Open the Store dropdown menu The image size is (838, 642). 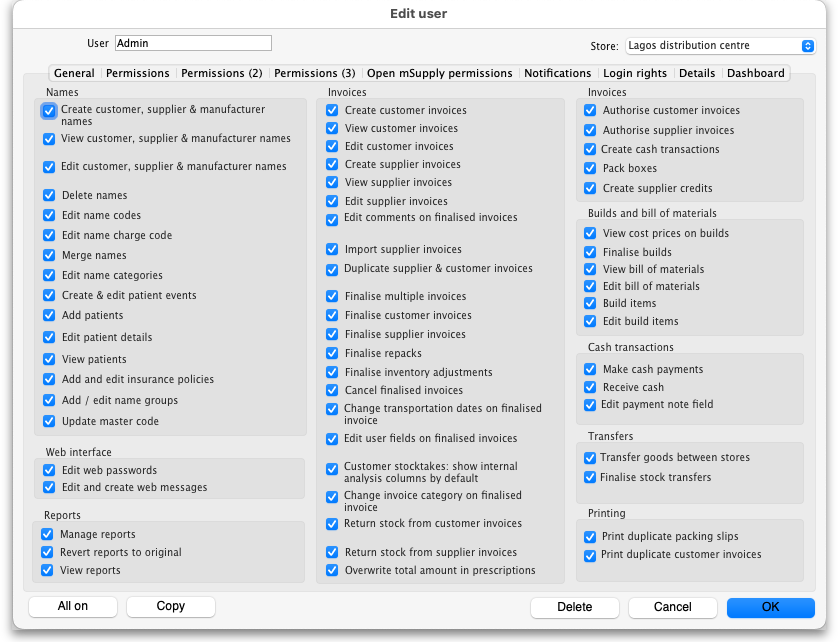tap(720, 46)
